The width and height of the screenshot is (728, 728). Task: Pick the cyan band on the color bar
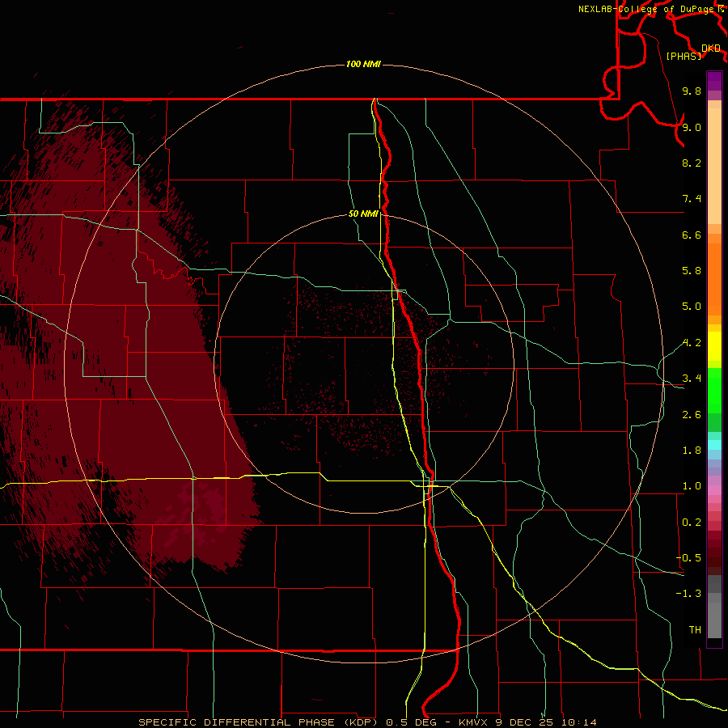pos(714,444)
